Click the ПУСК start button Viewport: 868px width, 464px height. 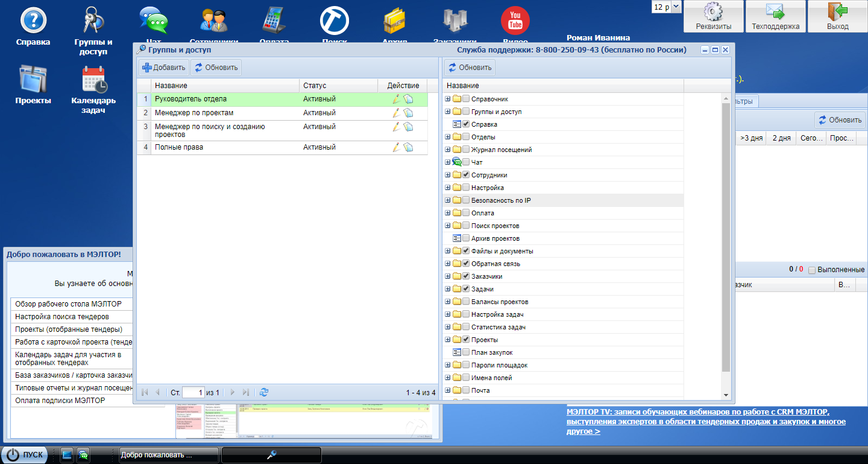pos(26,455)
